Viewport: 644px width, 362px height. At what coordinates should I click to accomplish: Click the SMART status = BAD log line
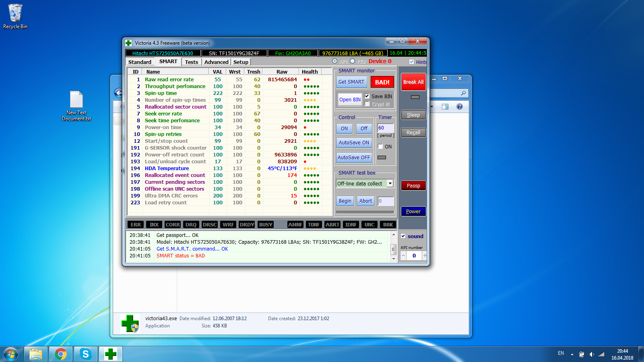180,256
